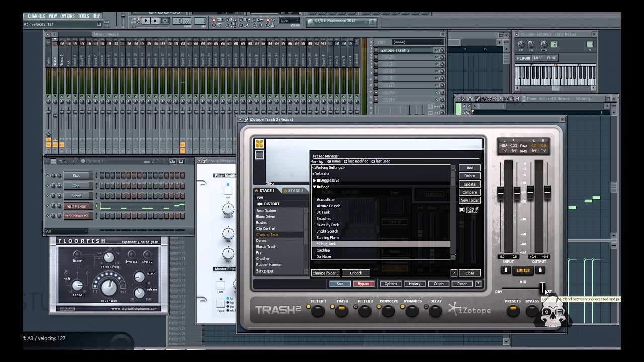644x362 pixels.
Task: Click the Compare button
Action: [469, 192]
